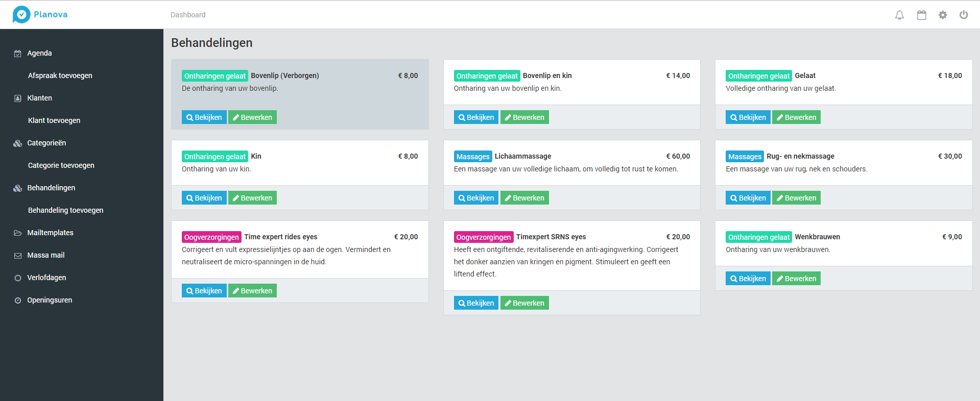Click Bewerken for Wenkbrauwen treatment
The height and width of the screenshot is (401, 980).
click(796, 279)
